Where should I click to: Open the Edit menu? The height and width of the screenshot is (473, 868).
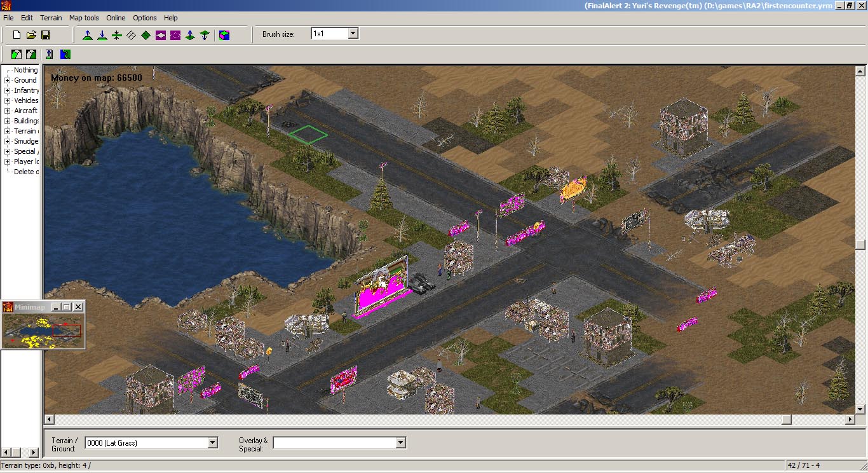(27, 18)
